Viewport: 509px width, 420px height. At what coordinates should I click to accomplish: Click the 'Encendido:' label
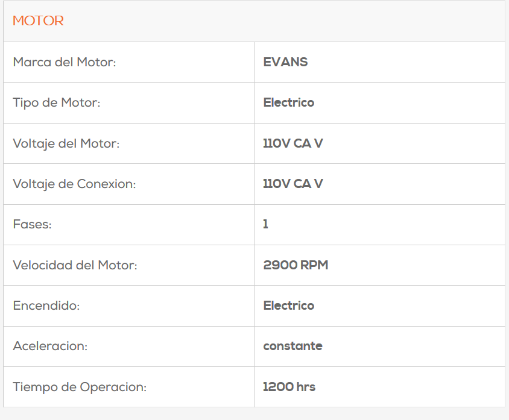46,306
